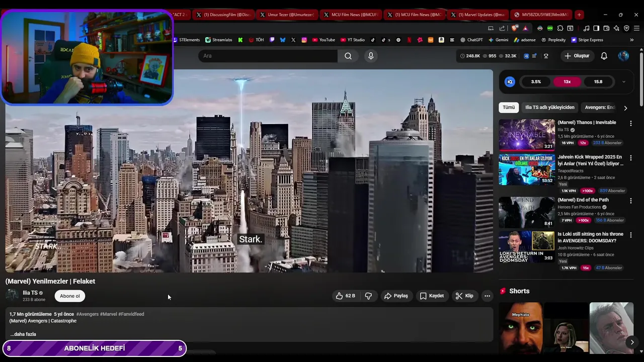Viewport: 644px width, 362px height.
Task: Open the ChatGPT bookmark
Action: pos(471,40)
